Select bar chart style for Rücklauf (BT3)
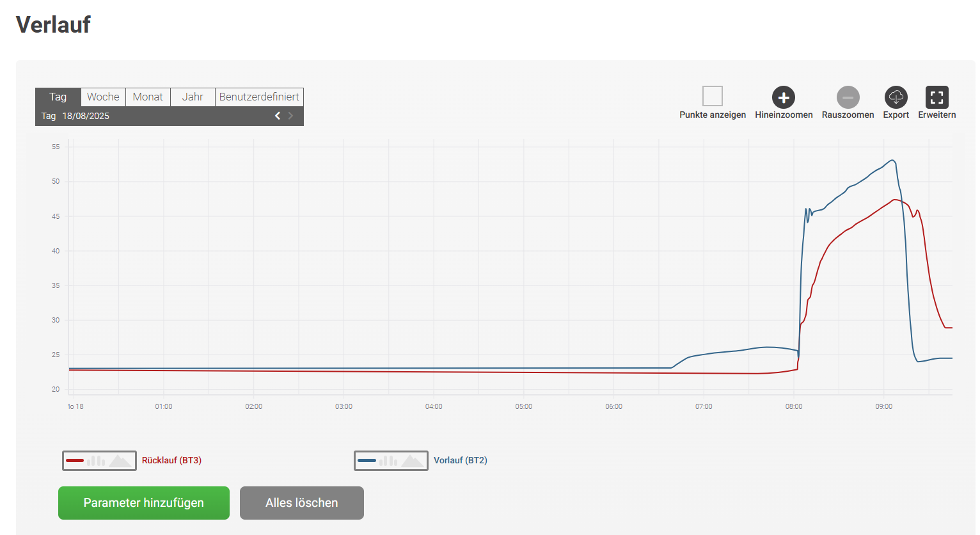The image size is (980, 535). point(96,461)
